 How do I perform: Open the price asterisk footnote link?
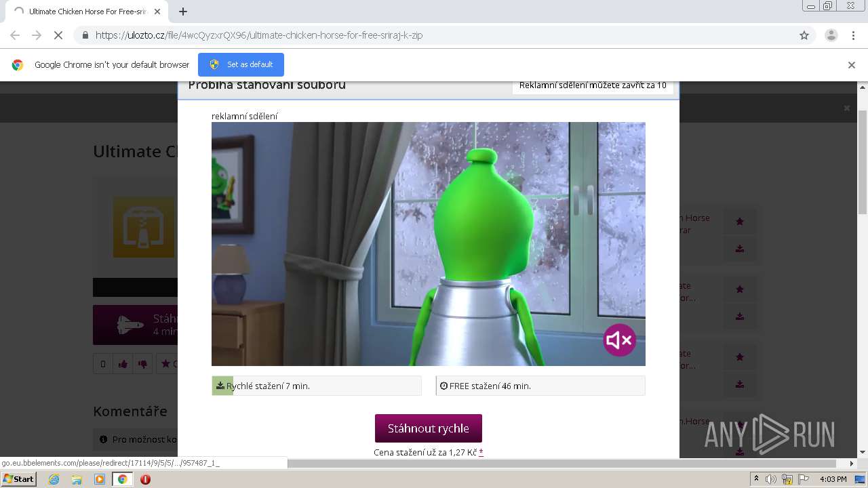click(481, 452)
